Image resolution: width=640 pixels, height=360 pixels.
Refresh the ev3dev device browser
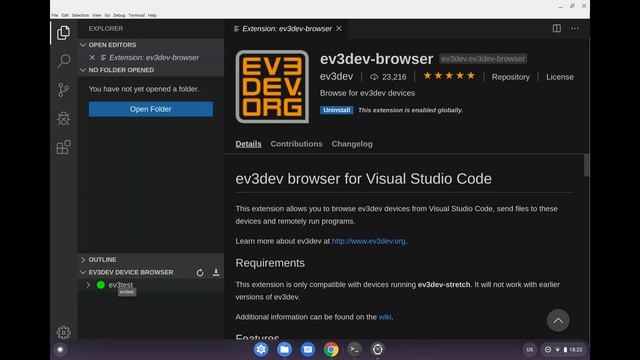click(200, 273)
